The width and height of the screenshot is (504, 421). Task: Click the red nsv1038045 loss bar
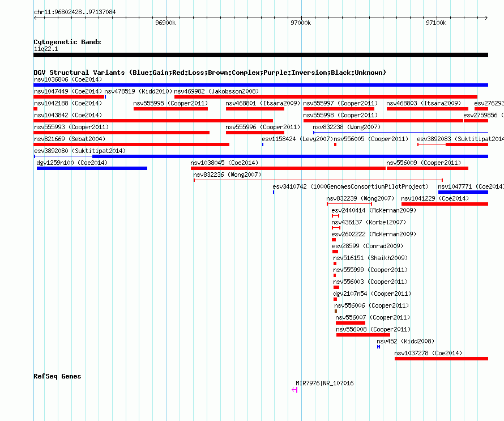pyautogui.click(x=288, y=168)
